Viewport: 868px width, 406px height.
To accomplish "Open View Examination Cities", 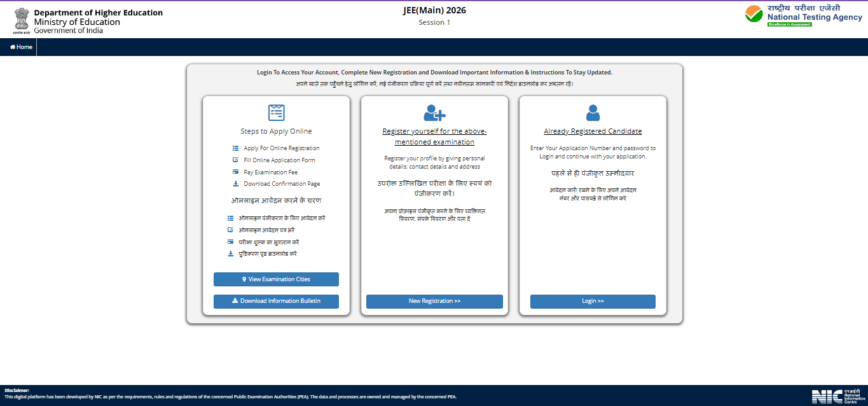I will (x=276, y=279).
